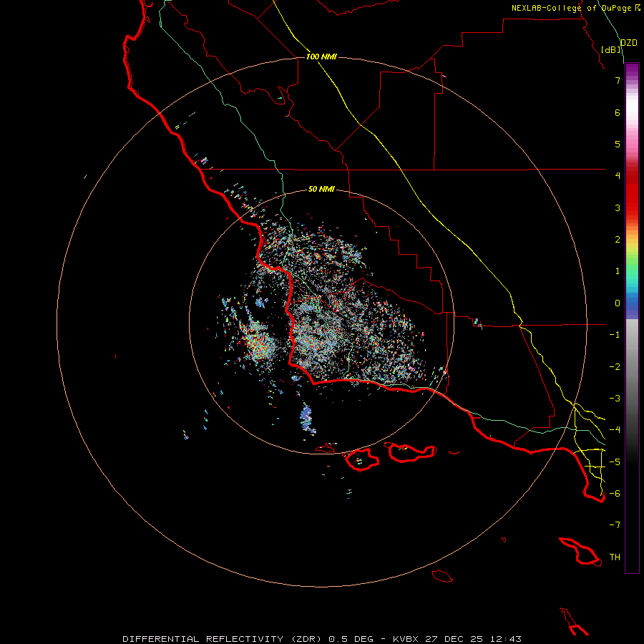This screenshot has width=644, height=644.
Task: Click the '-4' value on the color scale
Action: (x=615, y=430)
